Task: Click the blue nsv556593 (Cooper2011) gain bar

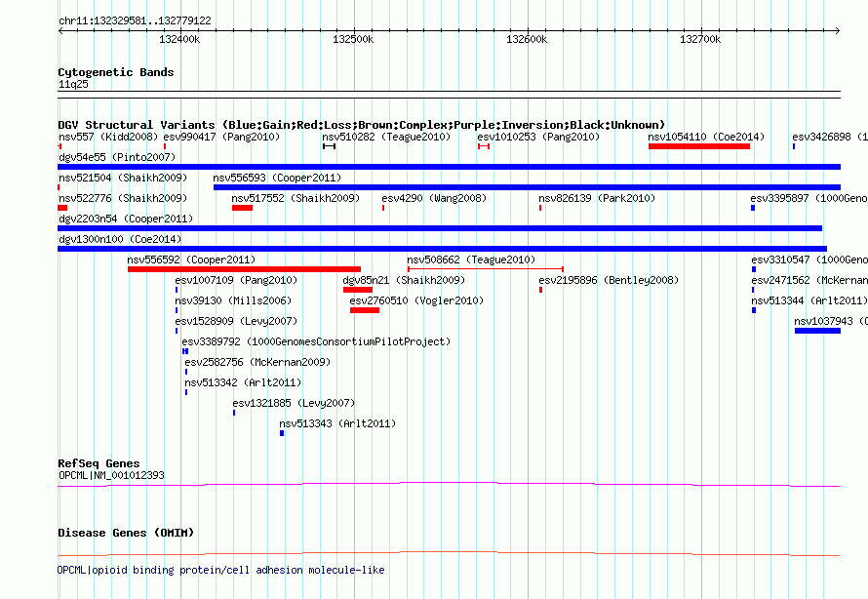Action: pyautogui.click(x=527, y=187)
